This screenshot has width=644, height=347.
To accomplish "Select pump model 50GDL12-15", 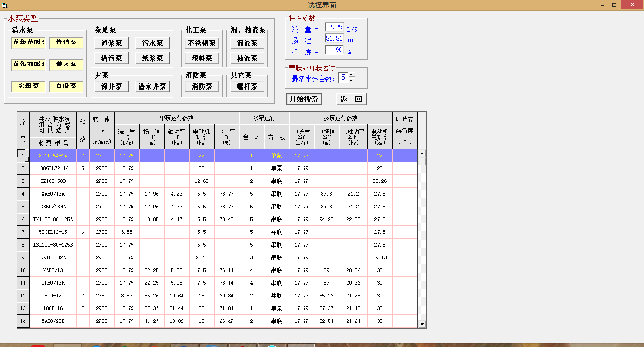I will tap(53, 232).
